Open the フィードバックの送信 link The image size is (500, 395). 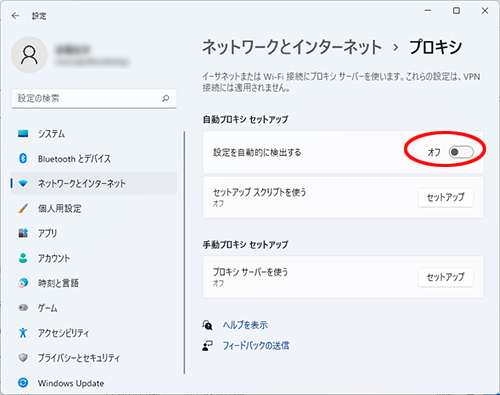coord(256,346)
